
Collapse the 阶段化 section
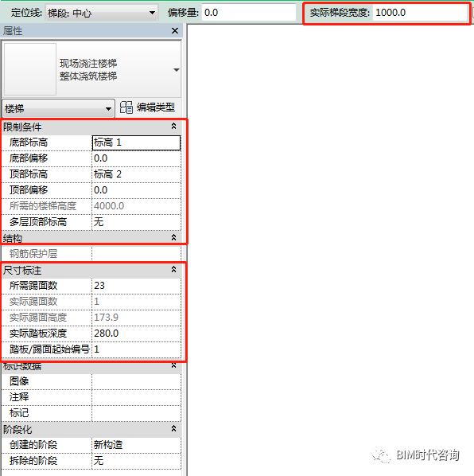click(173, 429)
